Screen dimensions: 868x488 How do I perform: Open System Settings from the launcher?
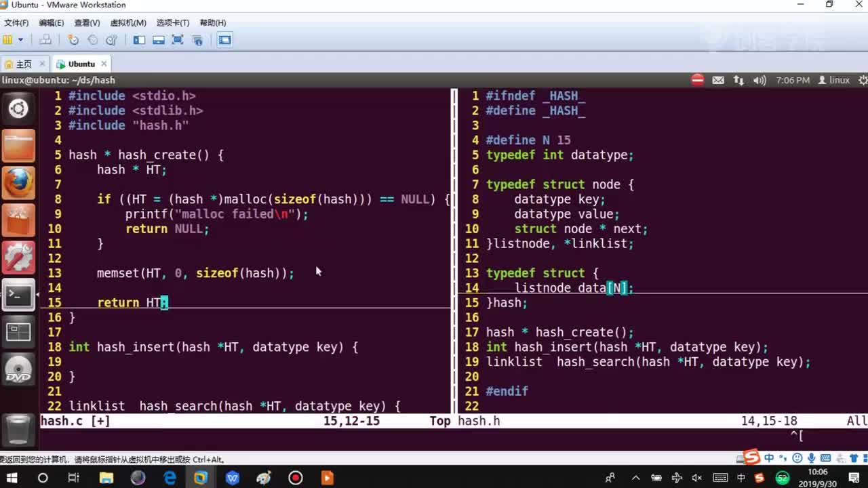pyautogui.click(x=18, y=256)
